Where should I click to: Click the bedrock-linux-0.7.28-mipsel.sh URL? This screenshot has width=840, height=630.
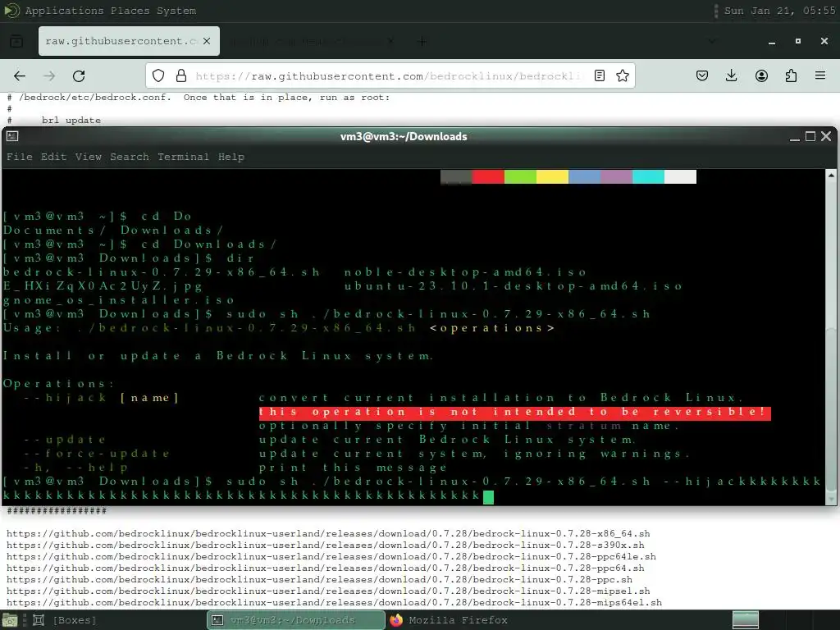pos(328,591)
